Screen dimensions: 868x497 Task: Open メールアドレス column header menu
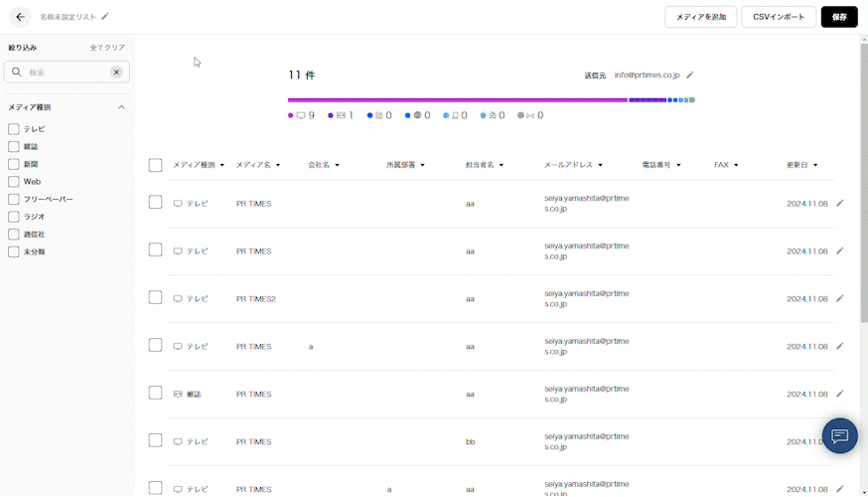581,165
